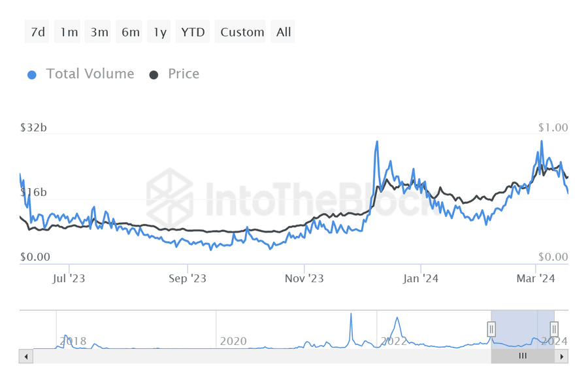The height and width of the screenshot is (392, 588).
Task: Select the 3m time range
Action: pos(98,31)
